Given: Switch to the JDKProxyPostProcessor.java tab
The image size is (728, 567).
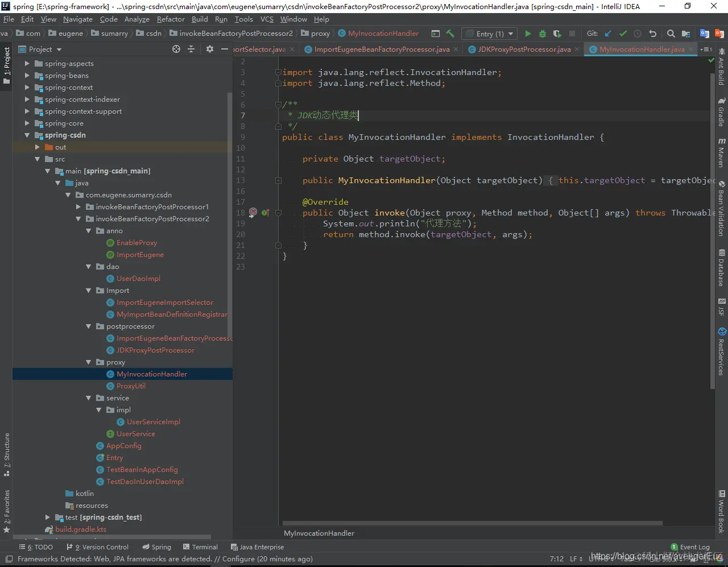Looking at the screenshot, I should pyautogui.click(x=524, y=49).
